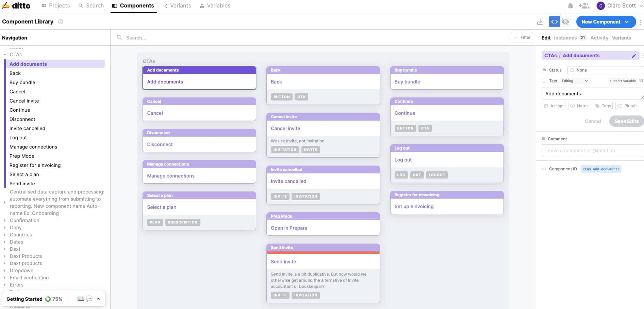Click the Save Edits button
Image resolution: width=644 pixels, height=309 pixels.
(x=626, y=121)
